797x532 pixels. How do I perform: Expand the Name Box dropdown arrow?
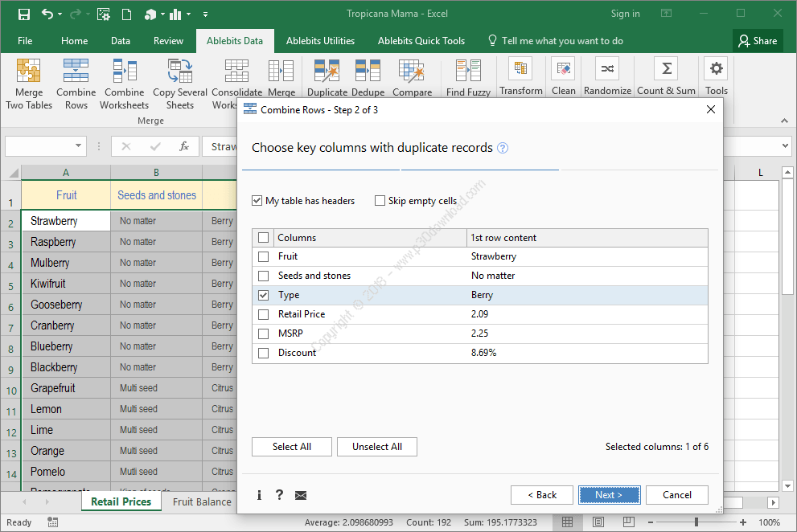79,146
